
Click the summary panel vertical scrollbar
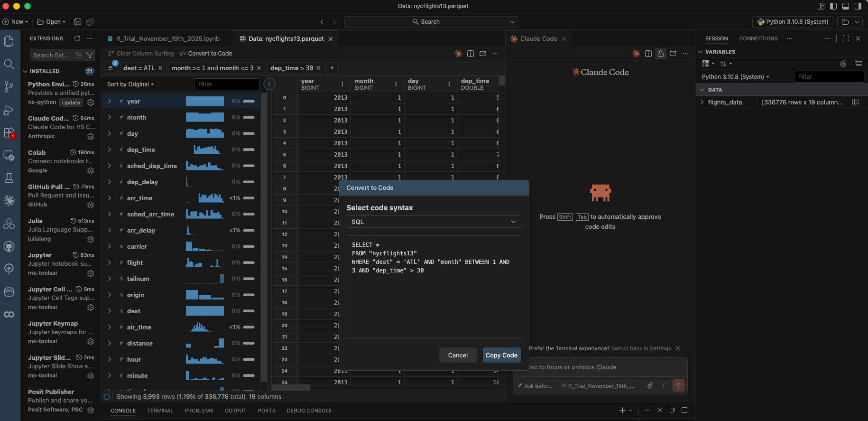click(264, 237)
